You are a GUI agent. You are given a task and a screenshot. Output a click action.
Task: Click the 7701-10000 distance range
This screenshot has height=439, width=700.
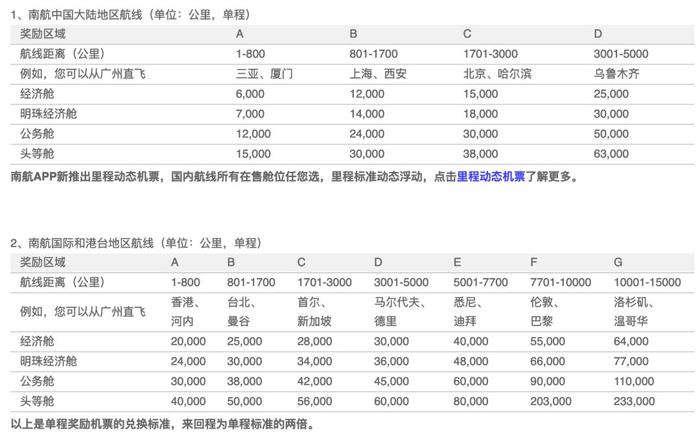(560, 282)
